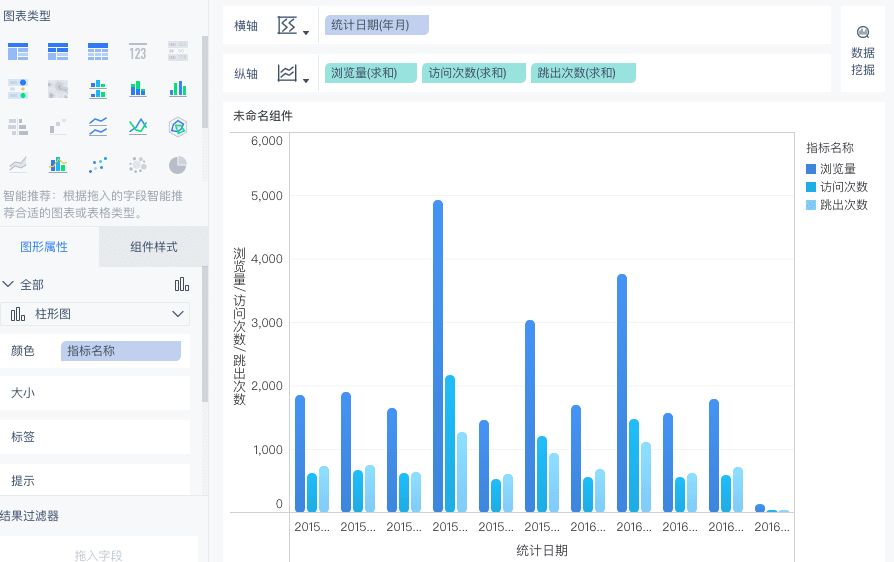Switch to the 组件样式 tab
Screen dimensions: 894x562
tap(154, 247)
